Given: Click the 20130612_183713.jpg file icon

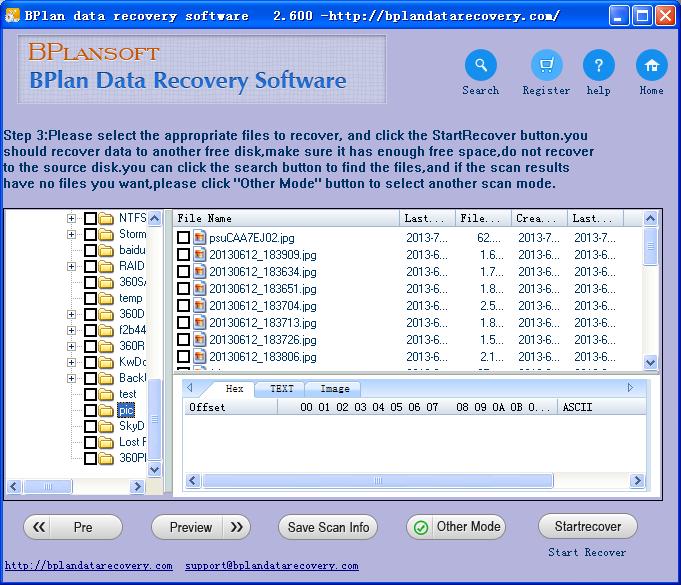Looking at the screenshot, I should (x=199, y=323).
